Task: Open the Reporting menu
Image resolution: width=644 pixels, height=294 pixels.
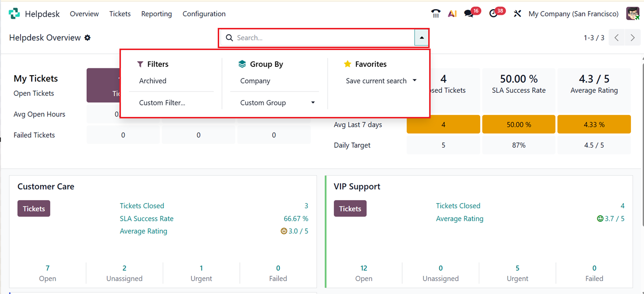Action: click(x=157, y=14)
